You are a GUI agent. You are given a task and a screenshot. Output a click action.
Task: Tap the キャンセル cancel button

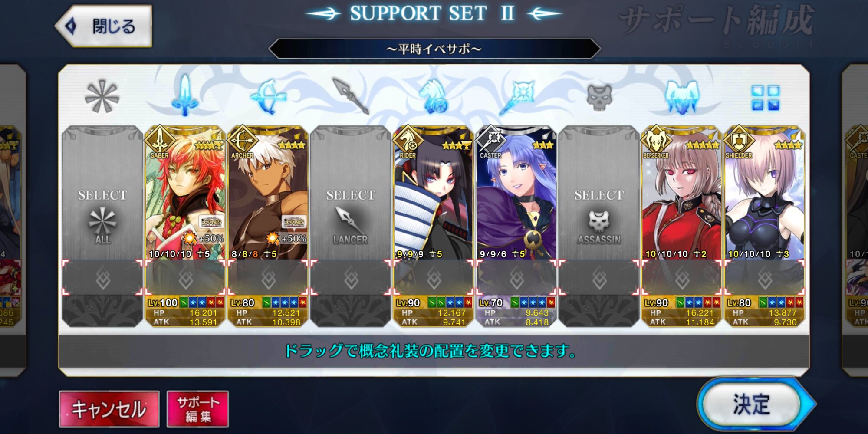(x=109, y=409)
